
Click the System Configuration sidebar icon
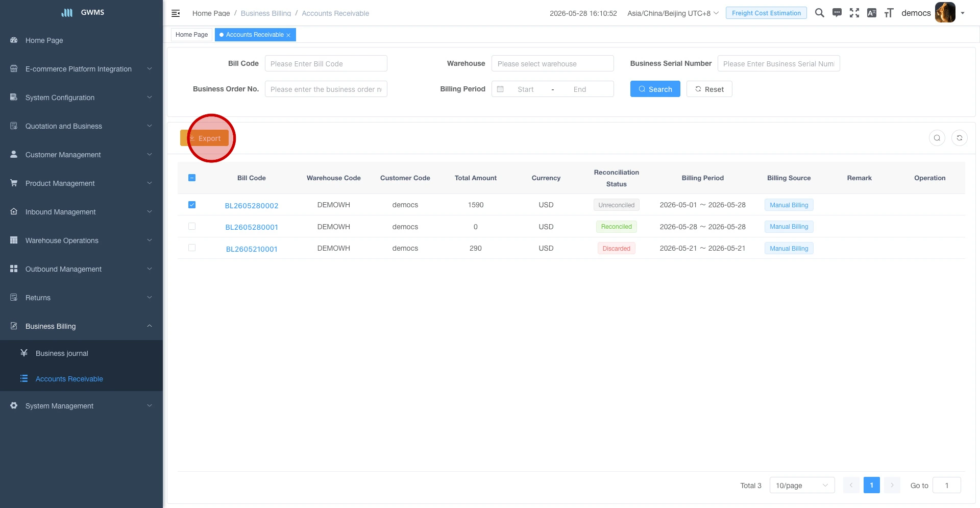click(x=14, y=97)
